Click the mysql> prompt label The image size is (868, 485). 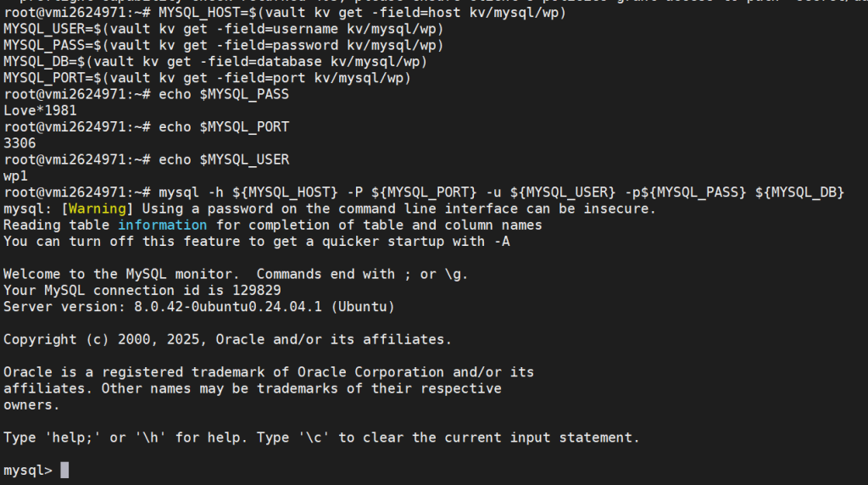click(28, 470)
